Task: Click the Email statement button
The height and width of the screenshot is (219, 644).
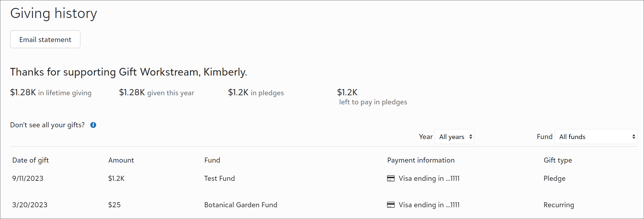Action: pos(45,39)
